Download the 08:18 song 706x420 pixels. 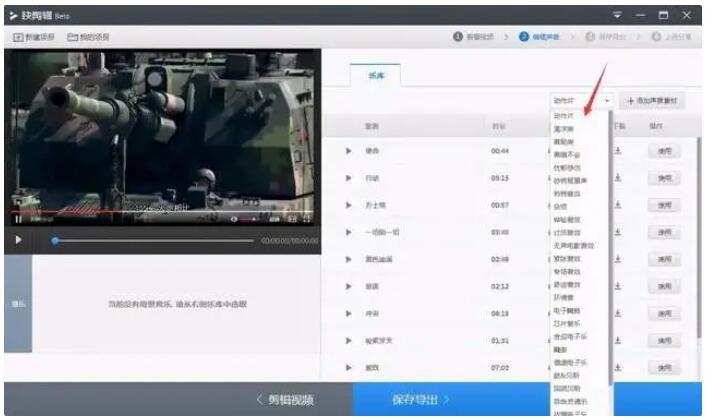tap(618, 313)
